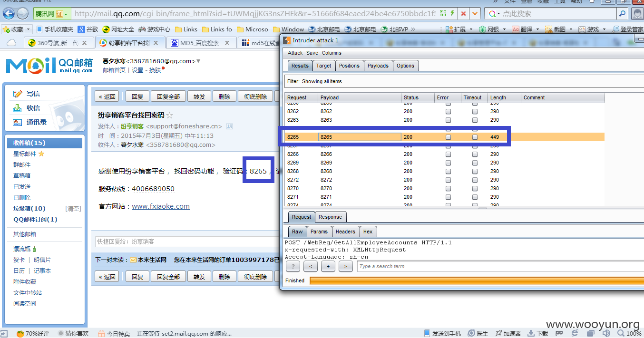This screenshot has height=338, width=644.
Task: Open the user avatar login icon
Action: 637,14
